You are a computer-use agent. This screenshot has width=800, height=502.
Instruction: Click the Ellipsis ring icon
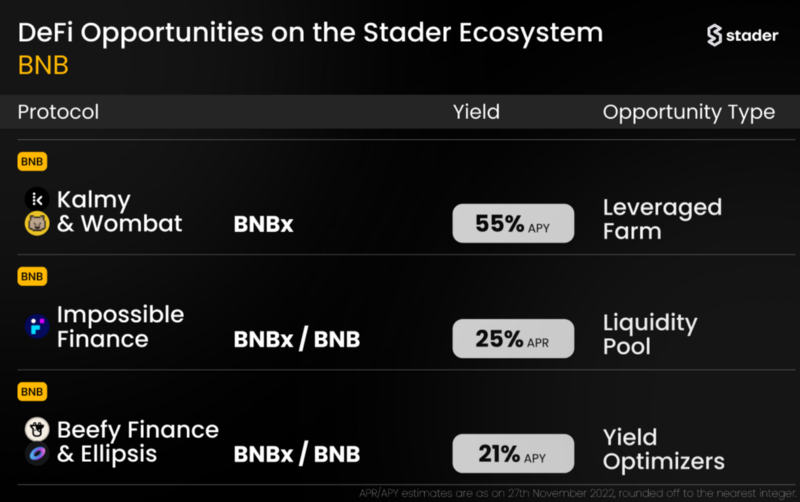(x=37, y=454)
